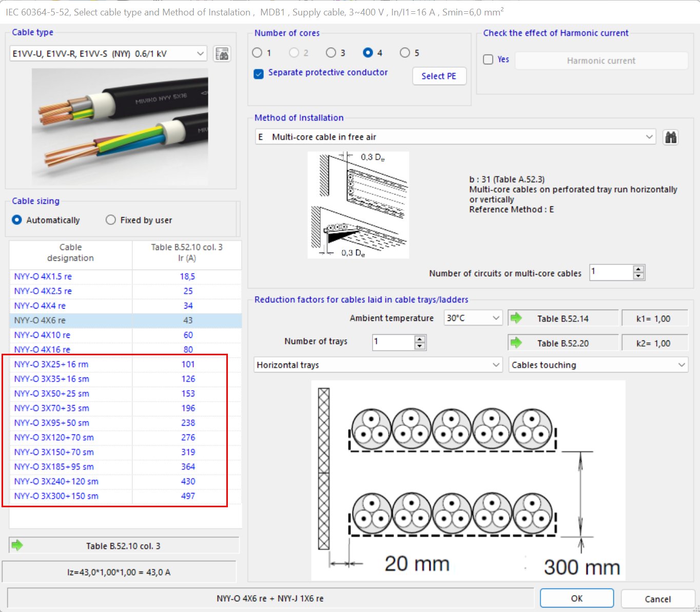Viewport: 700px width, 612px height.
Task: Enable the Yes checkbox for harmonic current
Action: pyautogui.click(x=488, y=60)
